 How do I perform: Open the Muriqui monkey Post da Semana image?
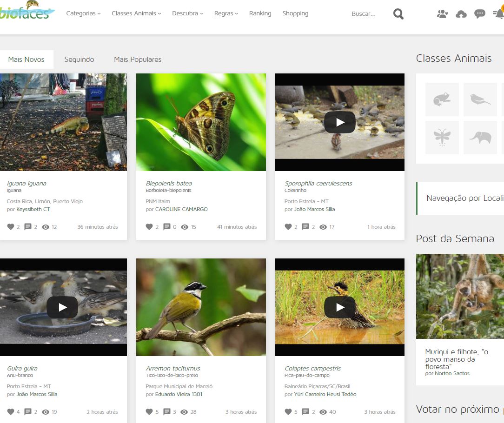(x=460, y=296)
